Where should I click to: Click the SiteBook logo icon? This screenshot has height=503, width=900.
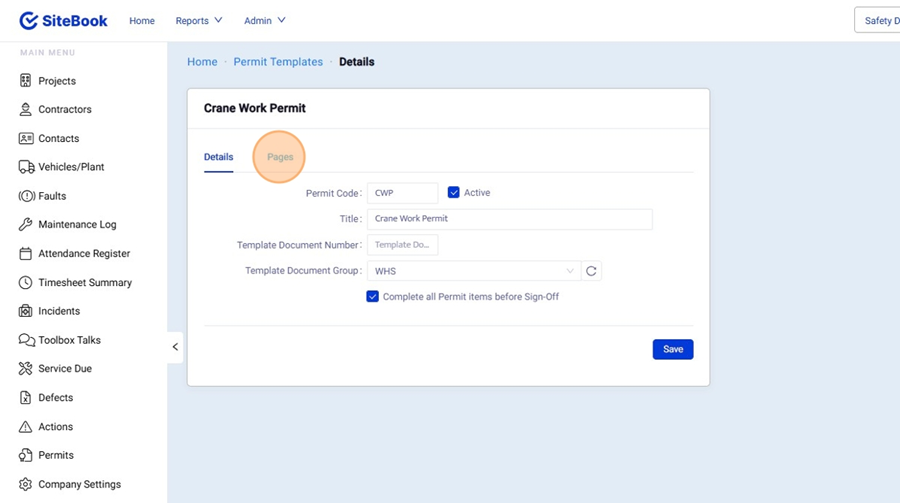[x=29, y=21]
